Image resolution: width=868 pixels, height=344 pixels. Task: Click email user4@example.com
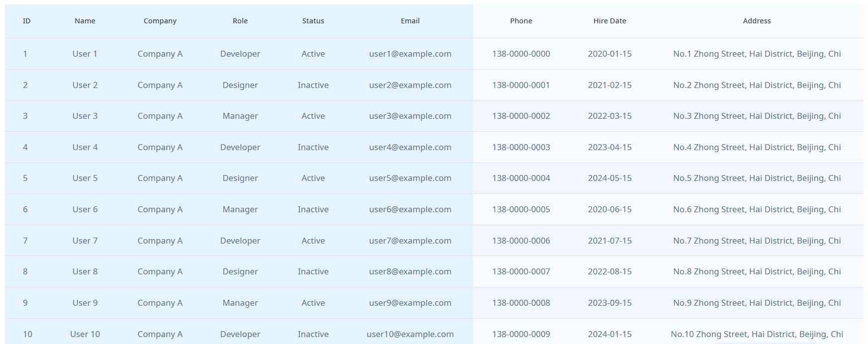tap(410, 147)
